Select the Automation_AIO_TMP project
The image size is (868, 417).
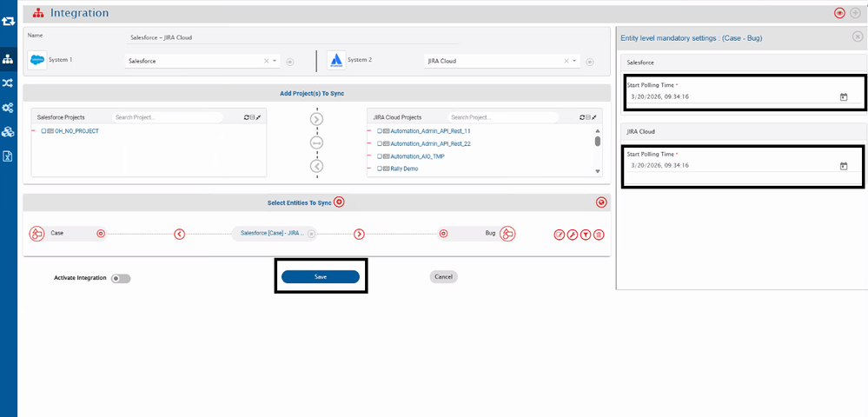(x=417, y=156)
